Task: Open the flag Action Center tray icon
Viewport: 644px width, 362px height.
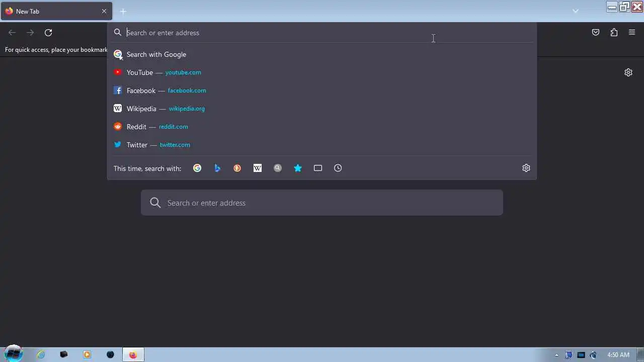Action: [569, 355]
